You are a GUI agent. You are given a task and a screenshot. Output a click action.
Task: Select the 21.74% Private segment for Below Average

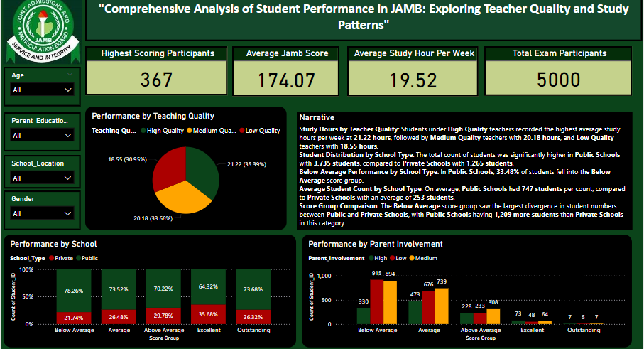[x=74, y=318]
